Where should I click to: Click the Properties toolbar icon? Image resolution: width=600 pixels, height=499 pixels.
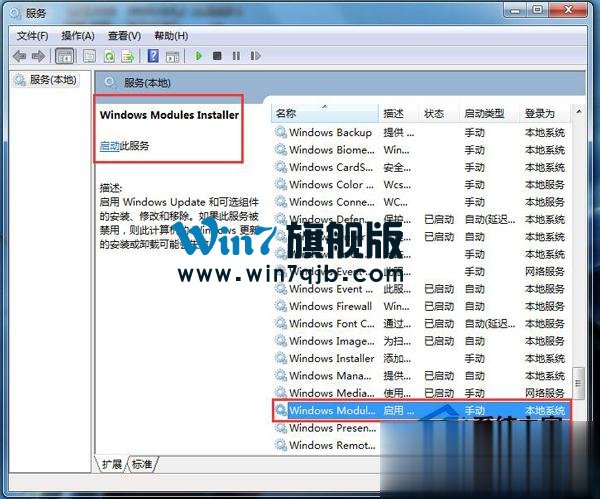[x=90, y=56]
